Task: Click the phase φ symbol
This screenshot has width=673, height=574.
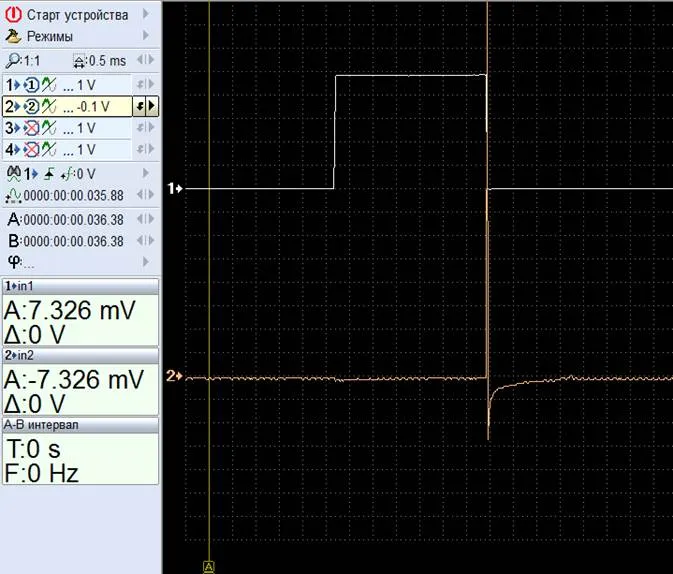Action: pos(14,260)
